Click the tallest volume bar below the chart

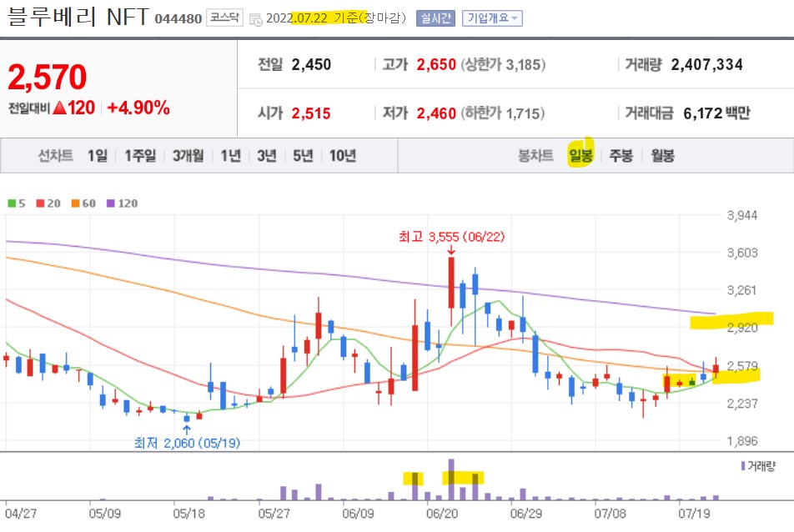tap(451, 479)
